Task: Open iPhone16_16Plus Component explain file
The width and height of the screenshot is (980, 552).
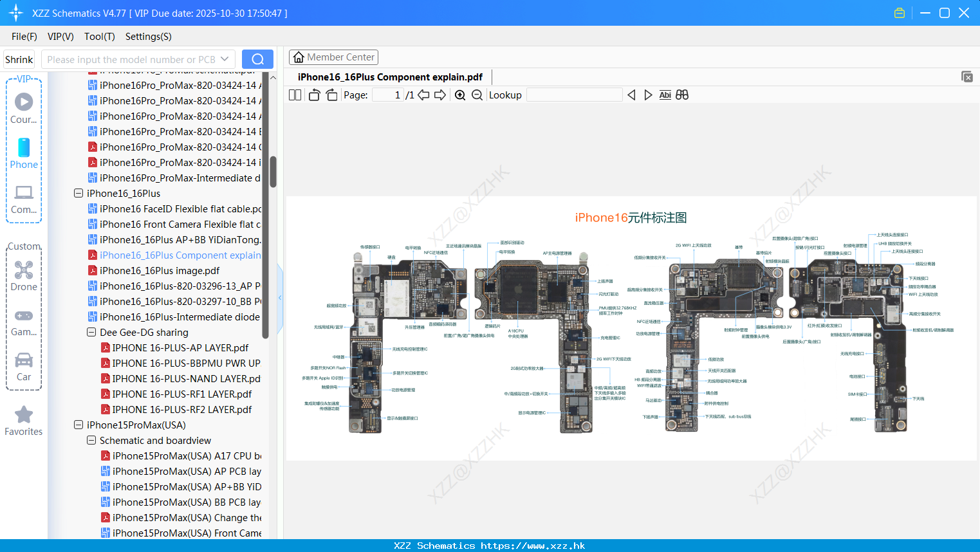Action: point(174,255)
